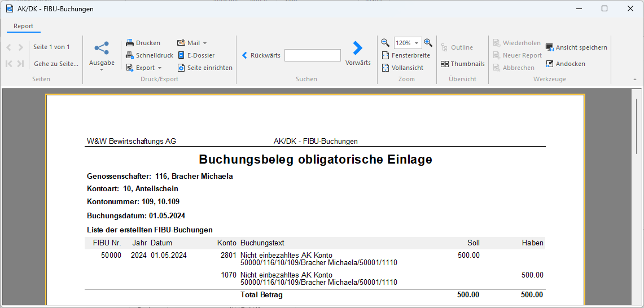Jump to the last page arrow

(x=20, y=64)
